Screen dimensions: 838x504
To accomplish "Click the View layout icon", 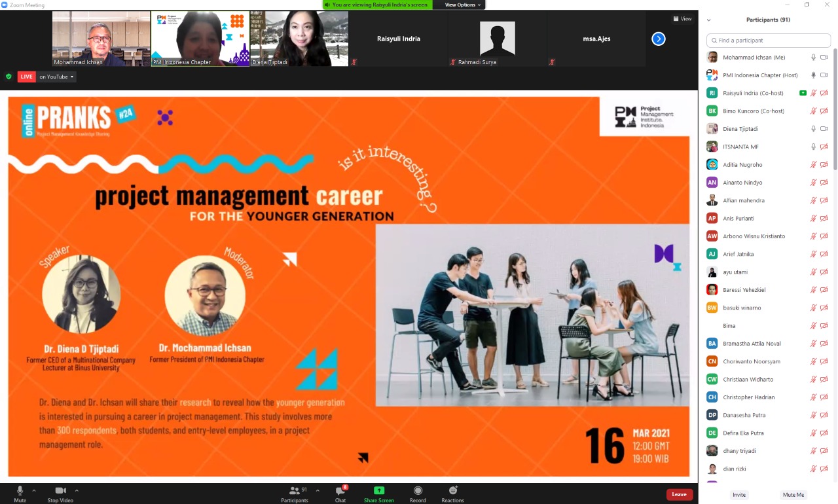I will 682,19.
